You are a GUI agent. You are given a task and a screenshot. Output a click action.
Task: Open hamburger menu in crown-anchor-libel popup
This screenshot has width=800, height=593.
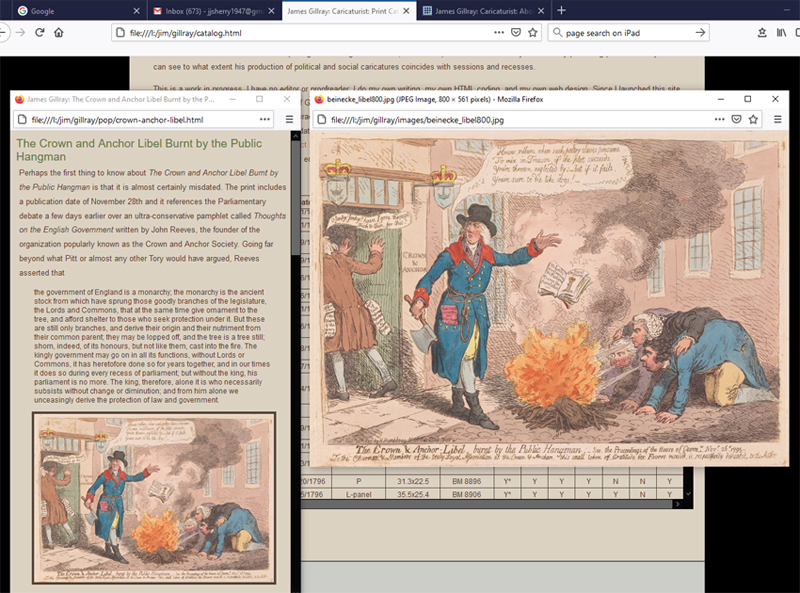[289, 120]
